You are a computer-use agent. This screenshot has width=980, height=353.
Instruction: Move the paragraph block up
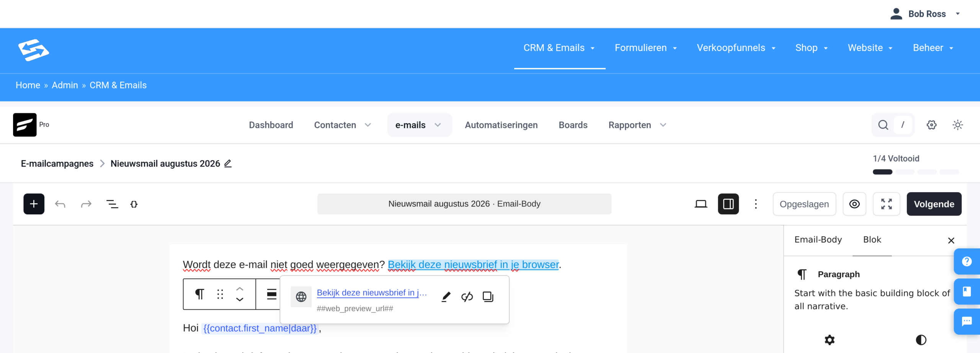pyautogui.click(x=240, y=289)
